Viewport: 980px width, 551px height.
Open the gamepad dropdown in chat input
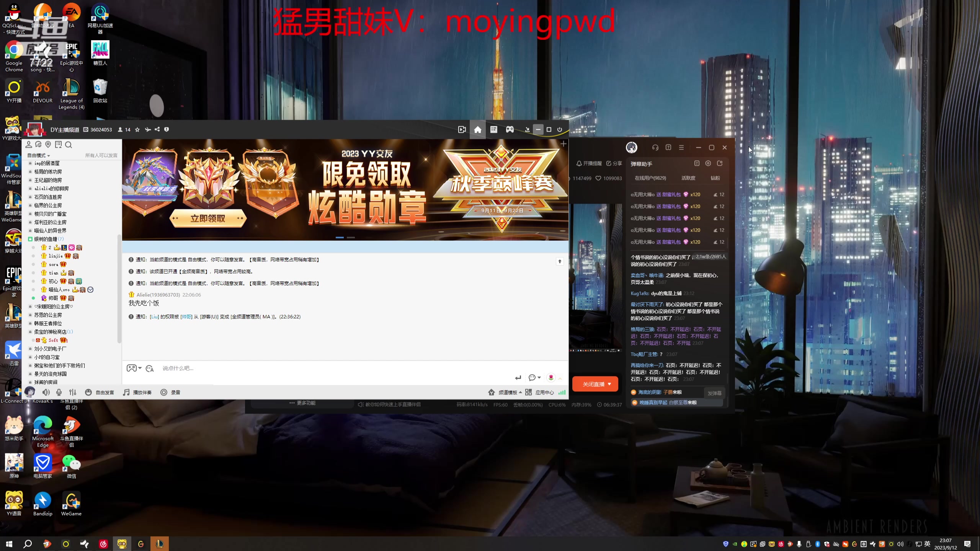[134, 368]
